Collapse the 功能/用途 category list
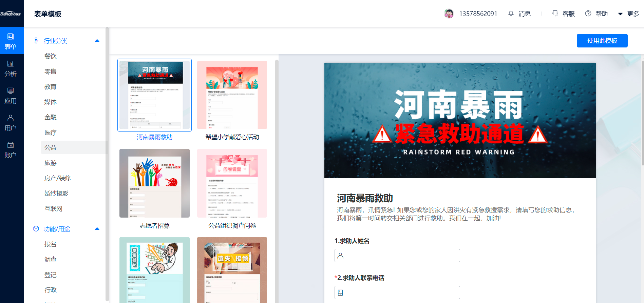This screenshot has width=644, height=303. pyautogui.click(x=97, y=229)
